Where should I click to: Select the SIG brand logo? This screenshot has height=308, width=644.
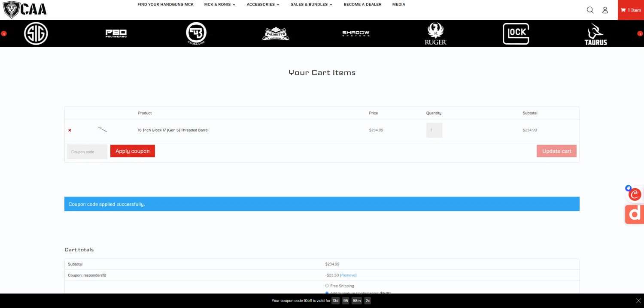click(36, 33)
